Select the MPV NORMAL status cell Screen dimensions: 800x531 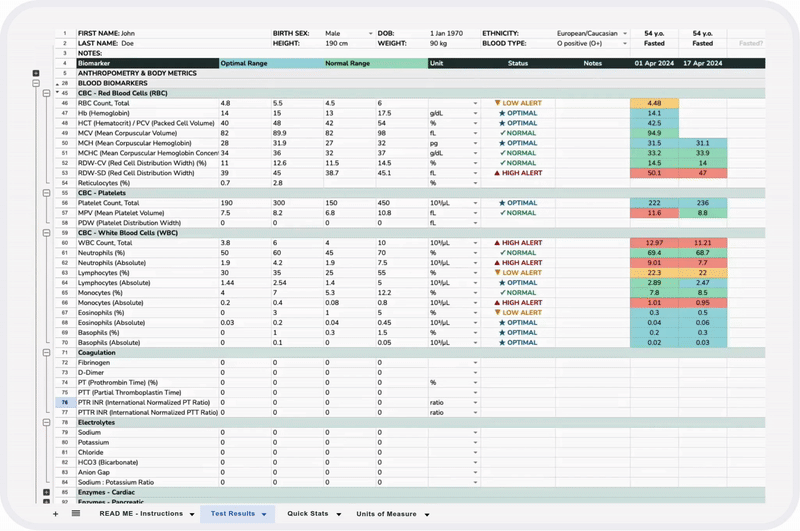tap(518, 213)
